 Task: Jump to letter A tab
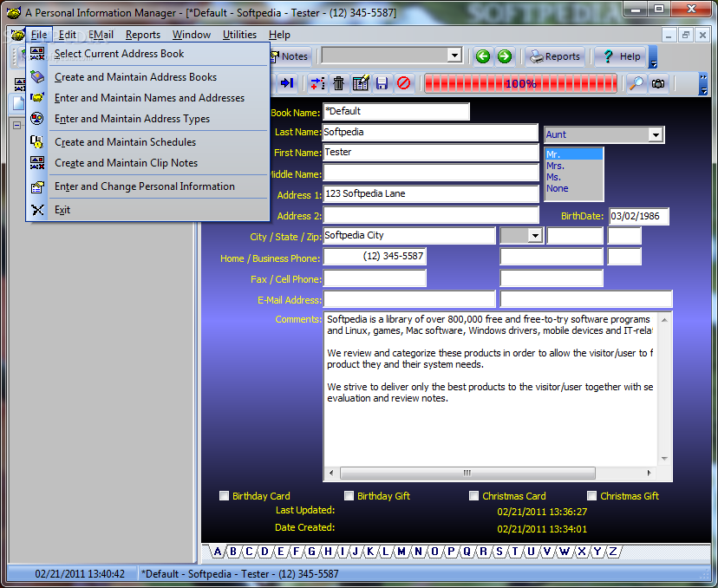218,552
